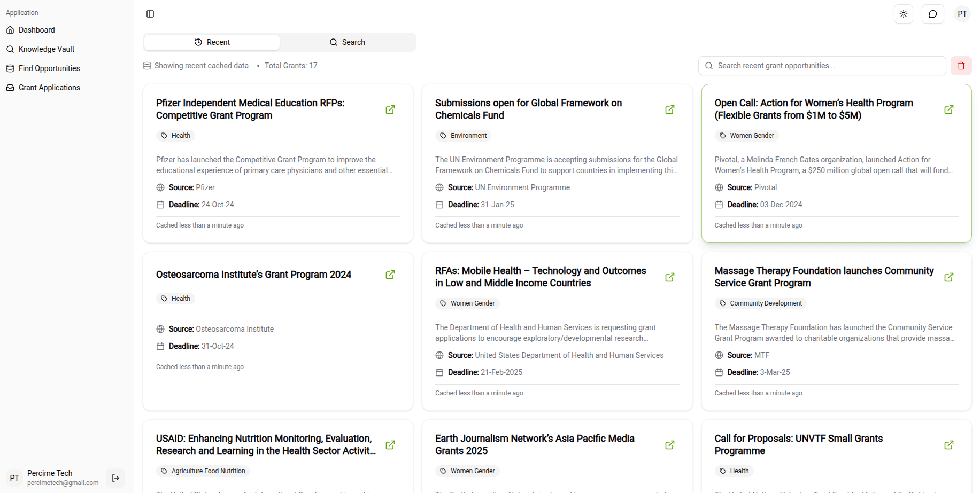Screen dimensions: 980x493
Task: Click the Community Development tag
Action: point(760,303)
